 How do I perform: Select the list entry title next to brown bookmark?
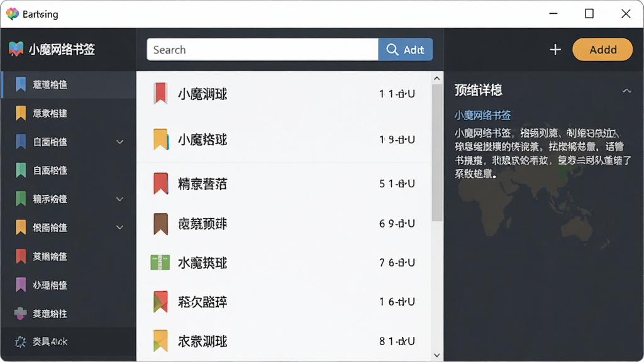(x=203, y=224)
